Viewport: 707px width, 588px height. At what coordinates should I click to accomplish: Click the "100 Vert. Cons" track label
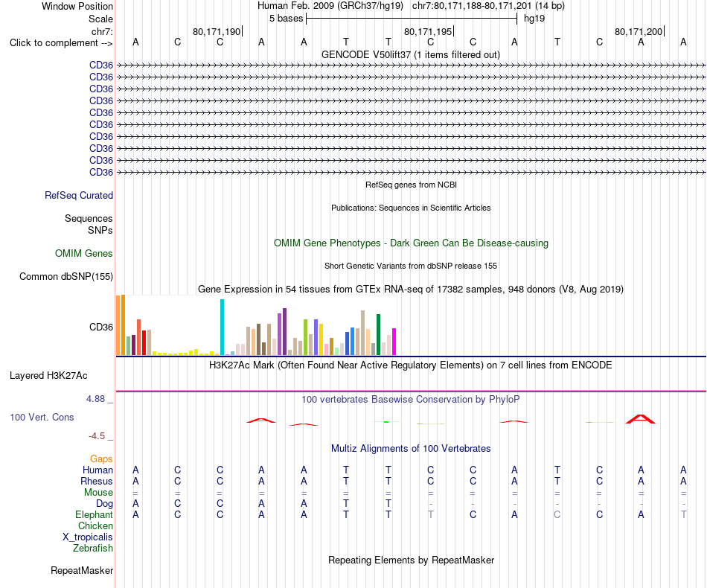pos(42,417)
